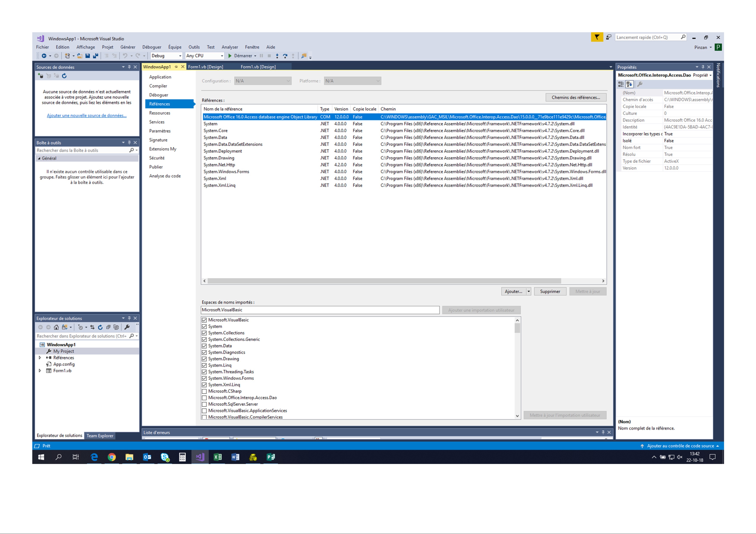
Task: Open the Outils menu
Action: pos(194,47)
